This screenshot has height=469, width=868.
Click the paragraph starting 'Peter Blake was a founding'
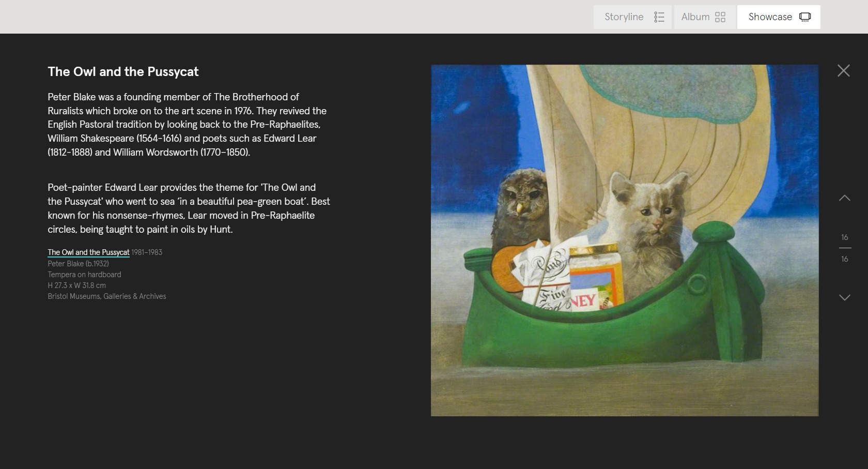pyautogui.click(x=187, y=125)
